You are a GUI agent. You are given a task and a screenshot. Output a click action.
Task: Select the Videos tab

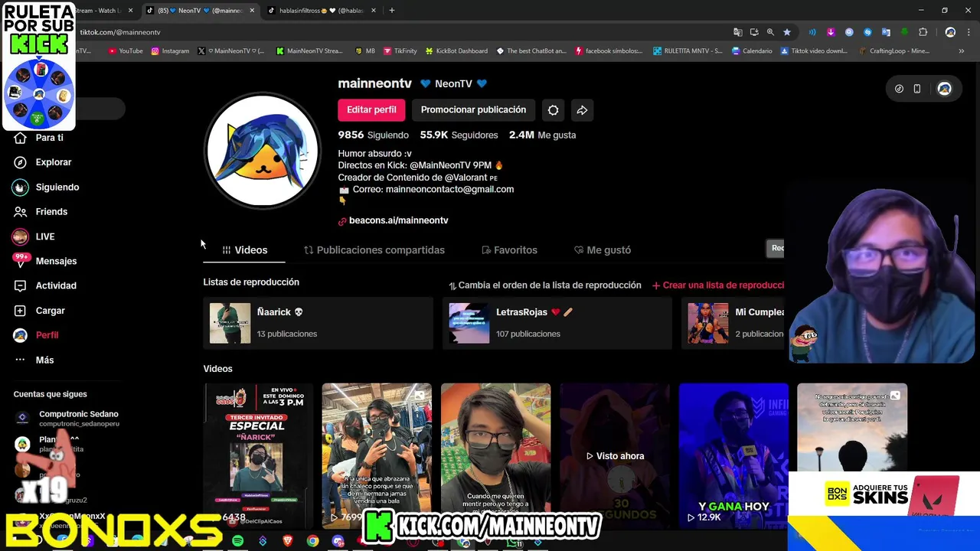[244, 250]
